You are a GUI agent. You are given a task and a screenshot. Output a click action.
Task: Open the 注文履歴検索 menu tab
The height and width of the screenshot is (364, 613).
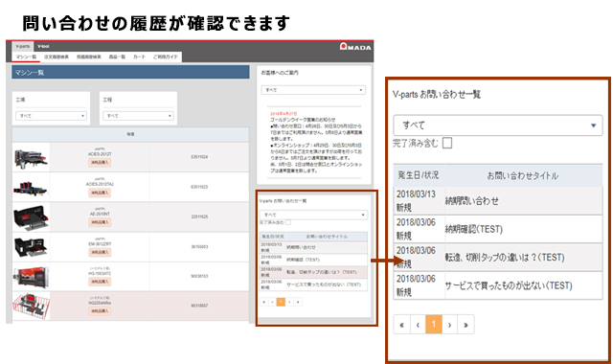pyautogui.click(x=56, y=57)
